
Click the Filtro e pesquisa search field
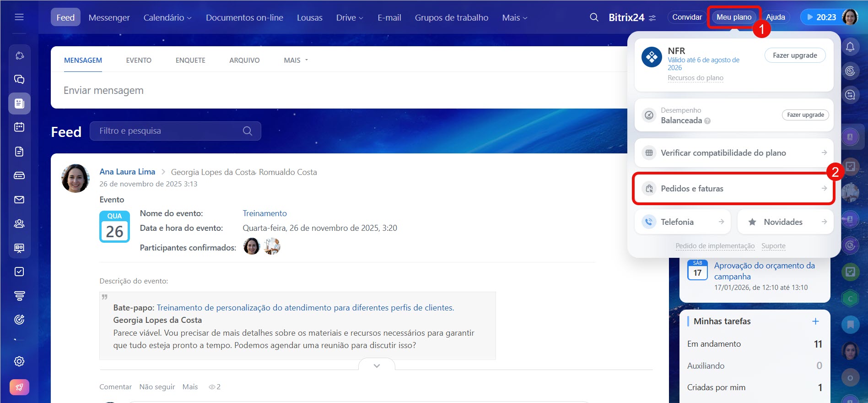[169, 131]
